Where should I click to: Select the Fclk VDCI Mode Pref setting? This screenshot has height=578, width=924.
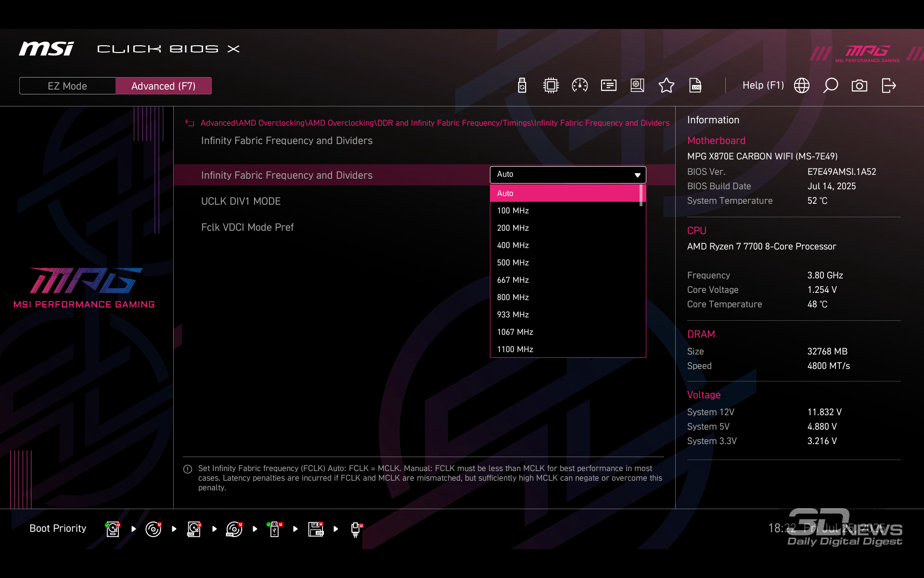(247, 227)
